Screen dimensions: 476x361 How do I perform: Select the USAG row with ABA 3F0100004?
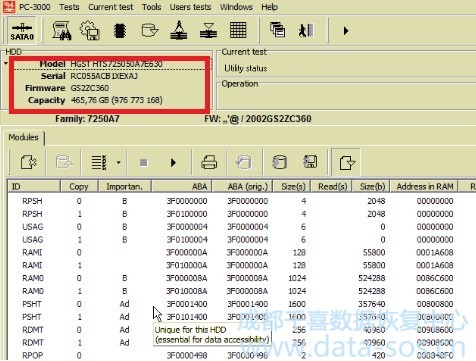pyautogui.click(x=242, y=239)
